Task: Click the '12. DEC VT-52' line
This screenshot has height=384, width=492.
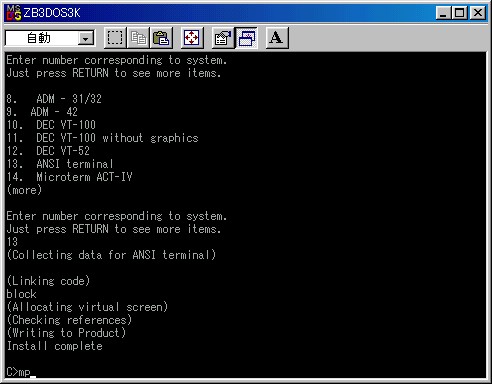Action: pyautogui.click(x=48, y=151)
